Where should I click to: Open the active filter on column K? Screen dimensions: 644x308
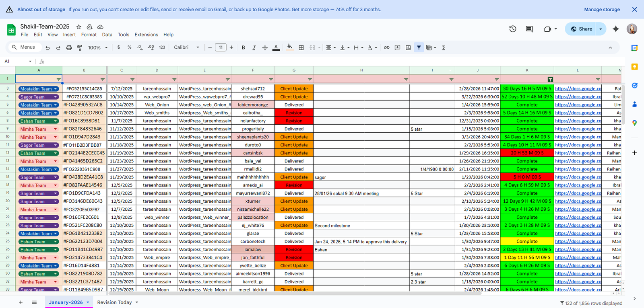tap(550, 80)
